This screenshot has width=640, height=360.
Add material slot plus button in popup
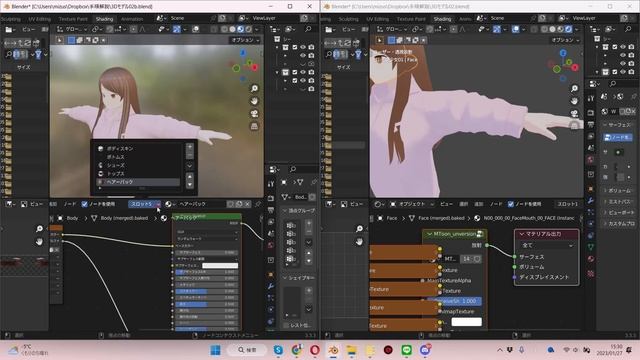[x=189, y=147]
